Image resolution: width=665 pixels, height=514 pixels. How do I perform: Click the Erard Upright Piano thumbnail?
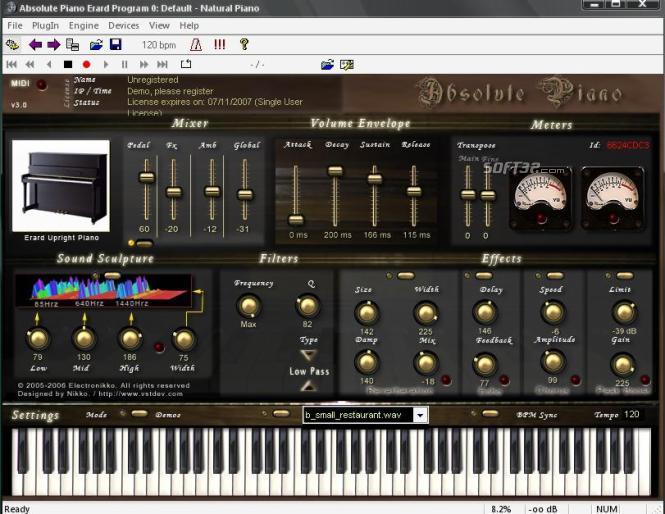[61, 186]
